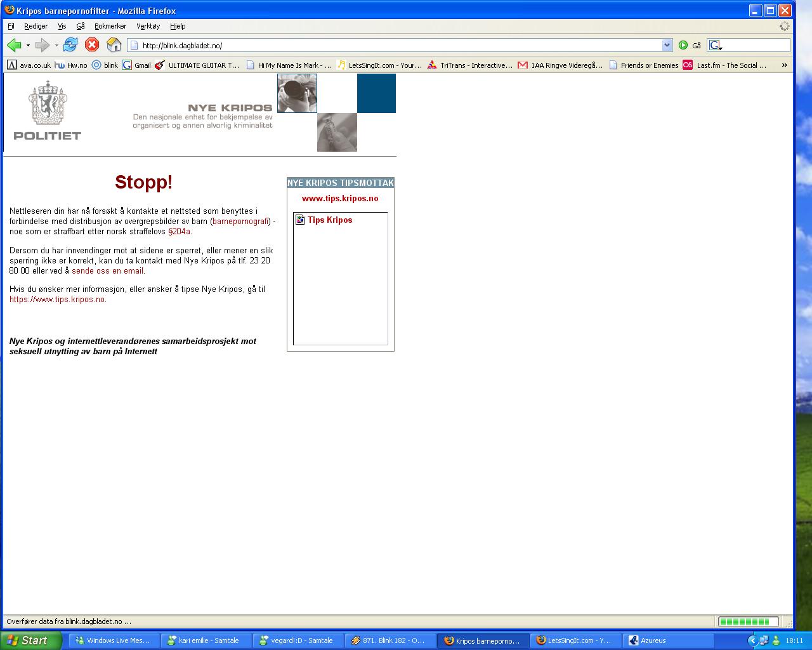Open the Verktøy menu
The width and height of the screenshot is (812, 650).
pyautogui.click(x=148, y=26)
